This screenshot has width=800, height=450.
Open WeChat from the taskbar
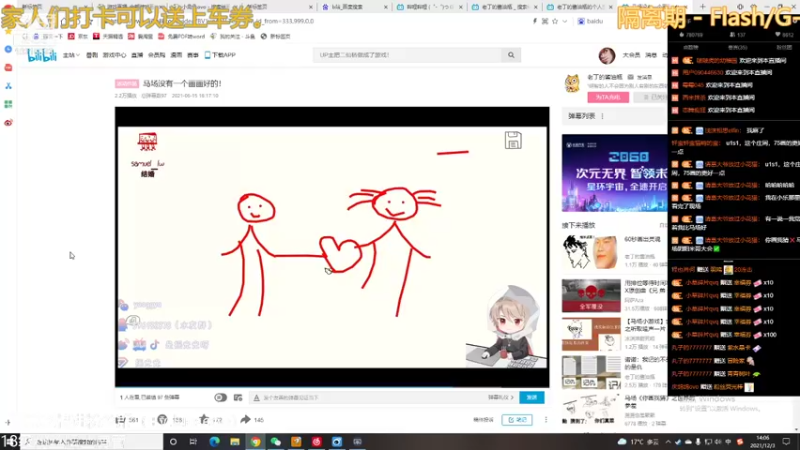276,442
